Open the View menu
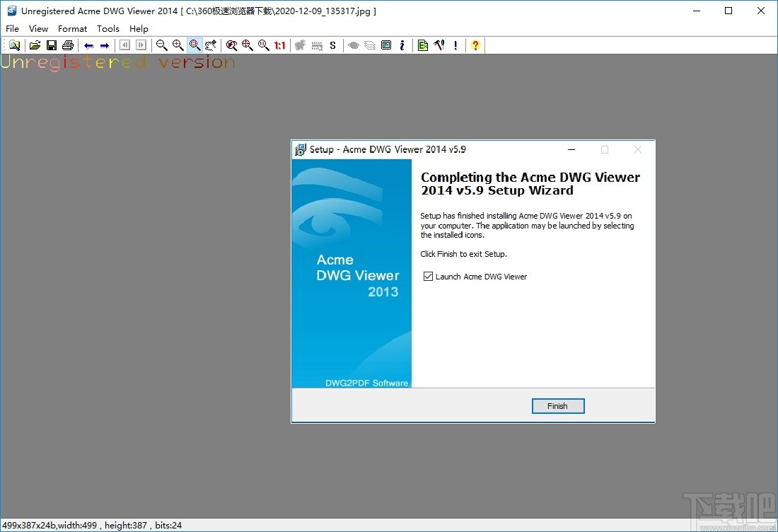The height and width of the screenshot is (532, 778). point(38,28)
